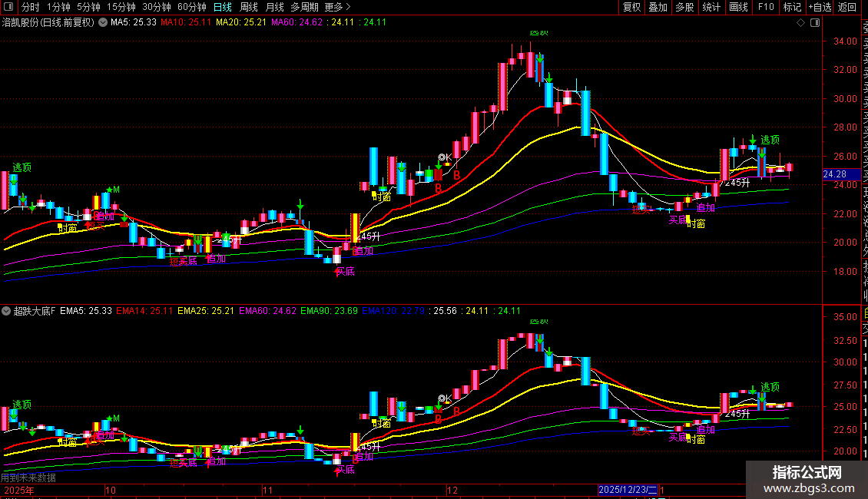Click MA5: 25.33 value label
The image size is (868, 499).
(134, 23)
